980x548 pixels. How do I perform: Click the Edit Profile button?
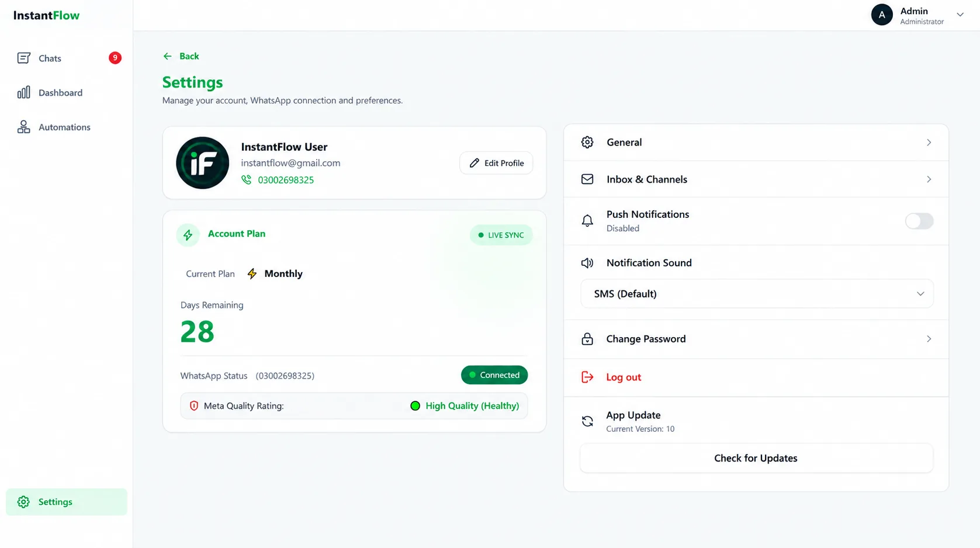pos(496,163)
